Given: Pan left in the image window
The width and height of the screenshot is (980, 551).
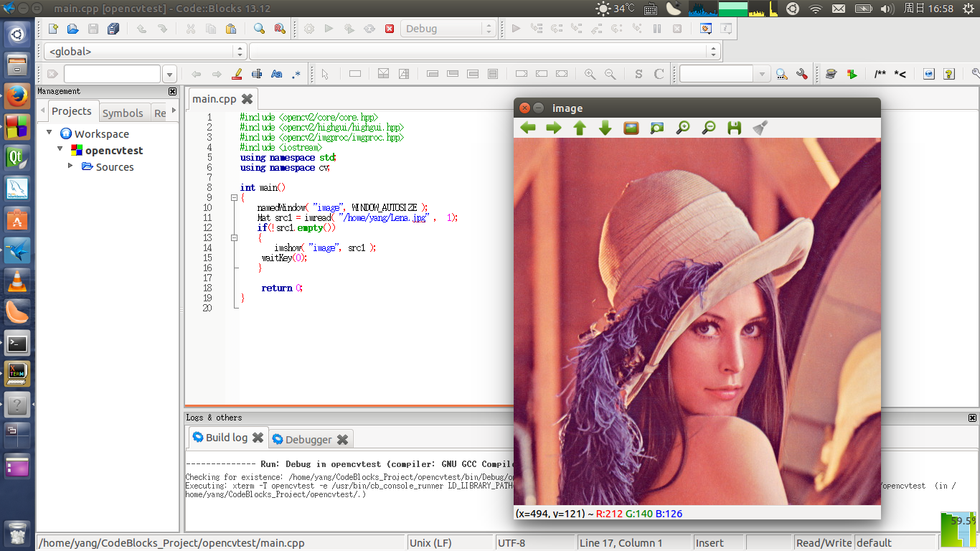Looking at the screenshot, I should (528, 128).
